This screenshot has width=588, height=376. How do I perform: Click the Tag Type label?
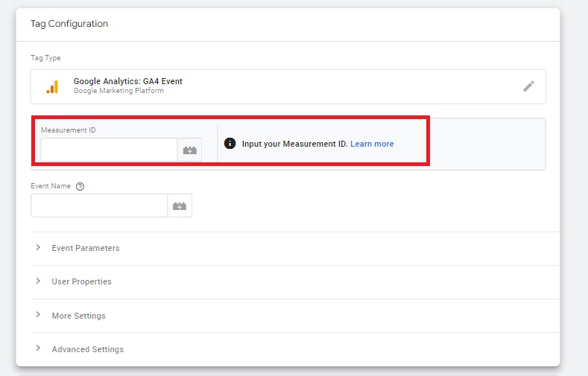point(45,58)
